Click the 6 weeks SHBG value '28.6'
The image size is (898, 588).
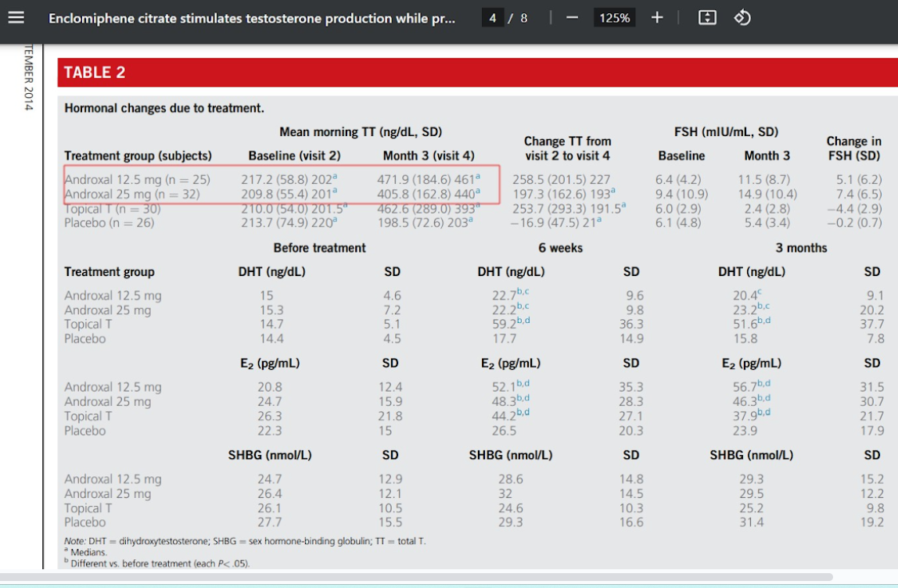tap(510, 479)
